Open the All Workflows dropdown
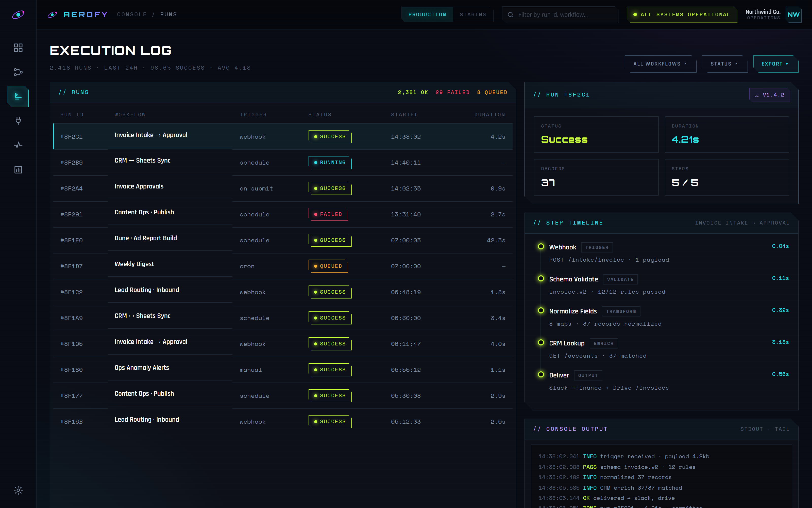Screen dimensions: 812x508 click(x=660, y=64)
